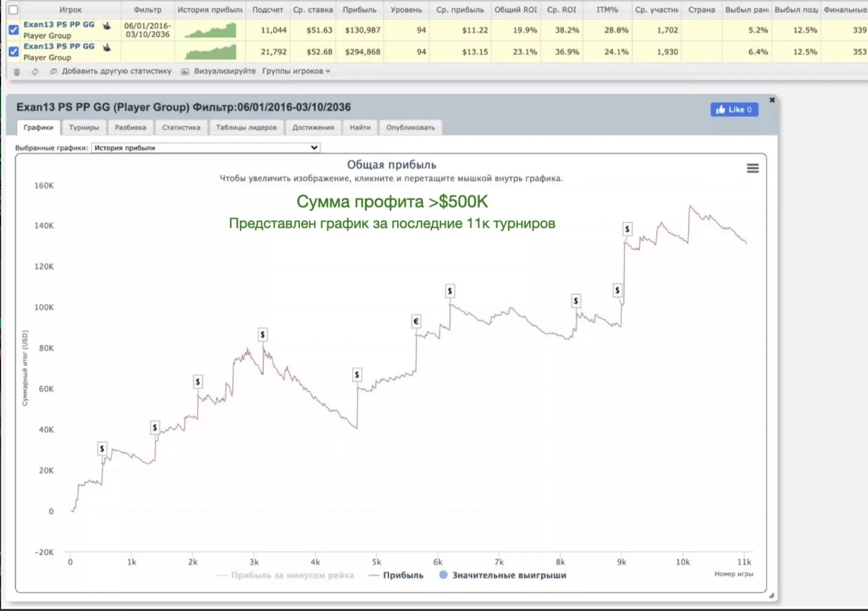Click the € win marker on chart
The width and height of the screenshot is (868, 611).
pyautogui.click(x=416, y=321)
